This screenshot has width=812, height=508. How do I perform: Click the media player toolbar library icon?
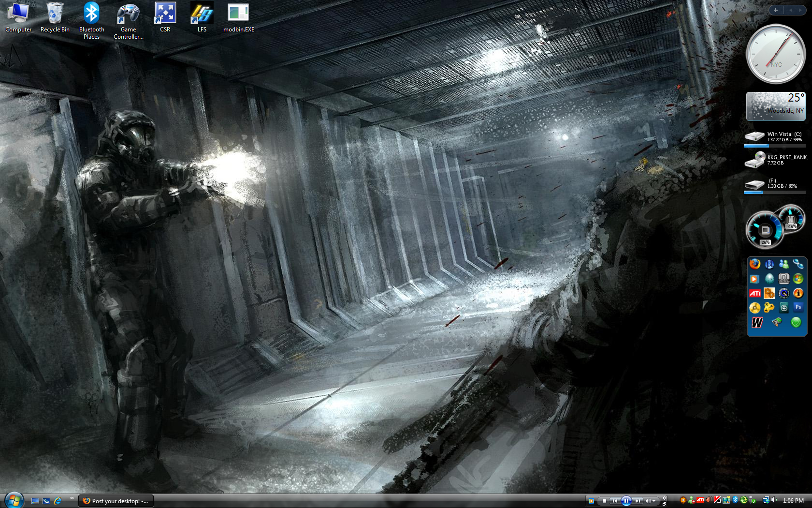pos(591,501)
